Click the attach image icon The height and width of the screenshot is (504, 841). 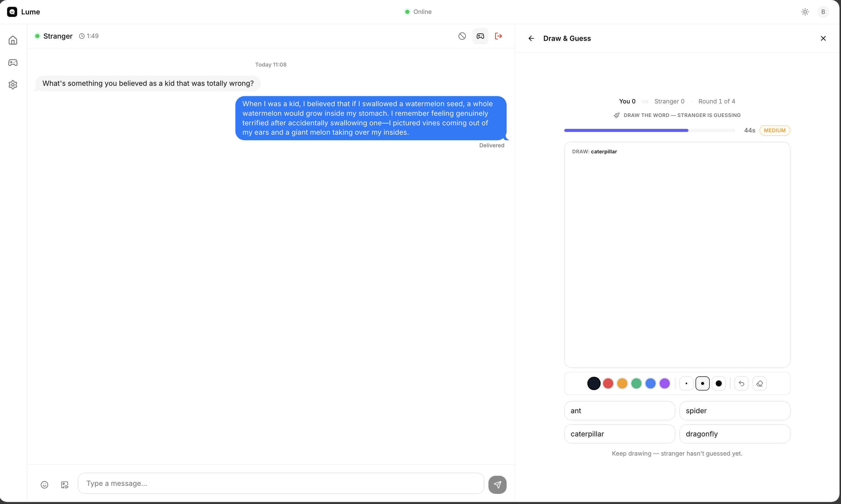pos(65,485)
